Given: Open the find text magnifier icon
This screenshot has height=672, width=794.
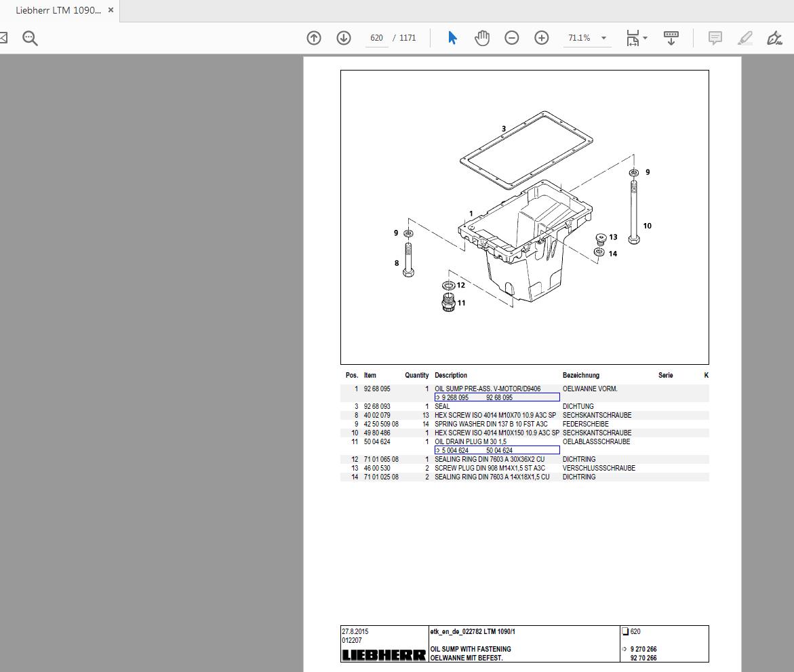Looking at the screenshot, I should point(30,38).
